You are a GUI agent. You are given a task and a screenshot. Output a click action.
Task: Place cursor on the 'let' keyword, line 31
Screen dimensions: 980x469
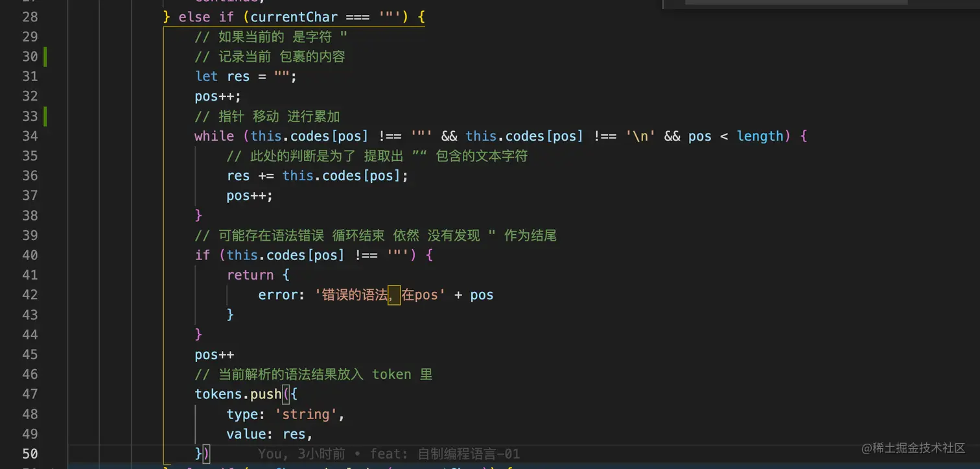coord(205,76)
